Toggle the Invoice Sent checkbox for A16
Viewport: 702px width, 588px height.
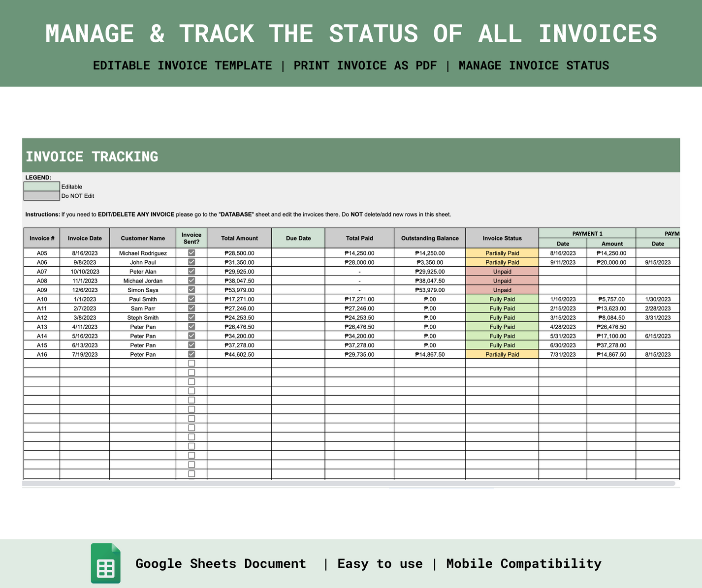pos(191,354)
